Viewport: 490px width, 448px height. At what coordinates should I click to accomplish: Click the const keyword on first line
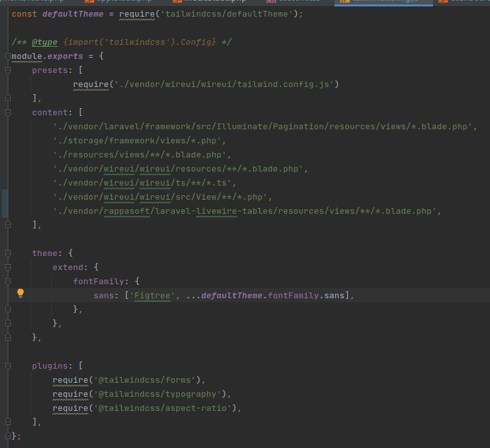click(24, 14)
